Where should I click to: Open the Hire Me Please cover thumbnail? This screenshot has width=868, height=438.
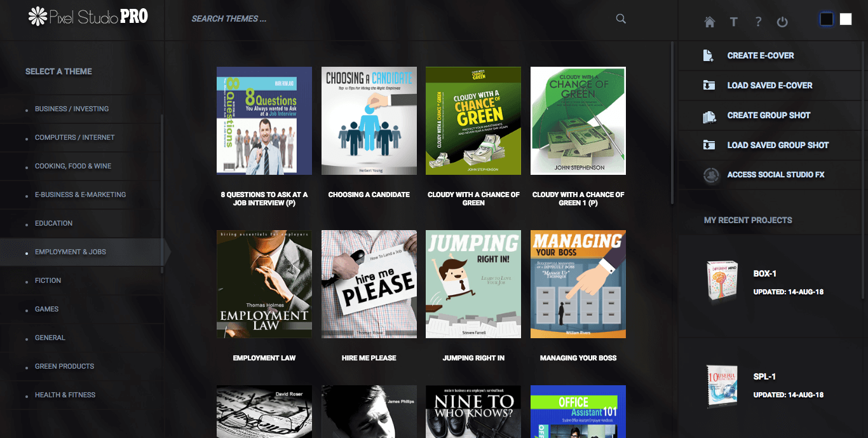point(369,284)
